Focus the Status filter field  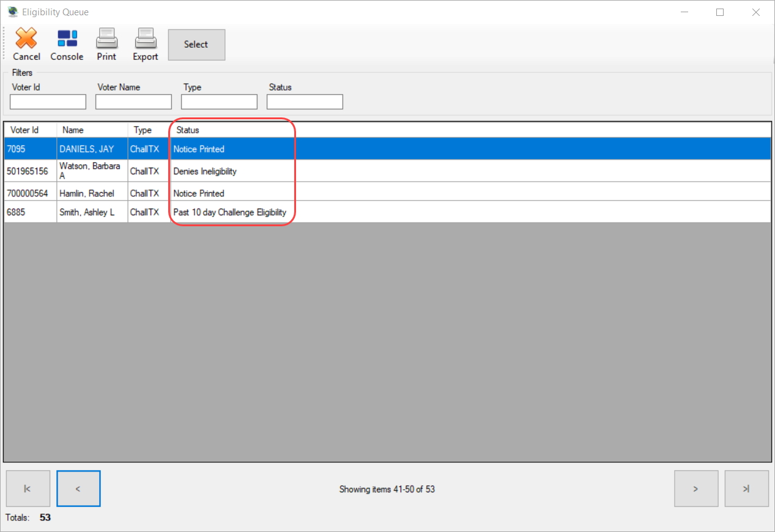305,102
